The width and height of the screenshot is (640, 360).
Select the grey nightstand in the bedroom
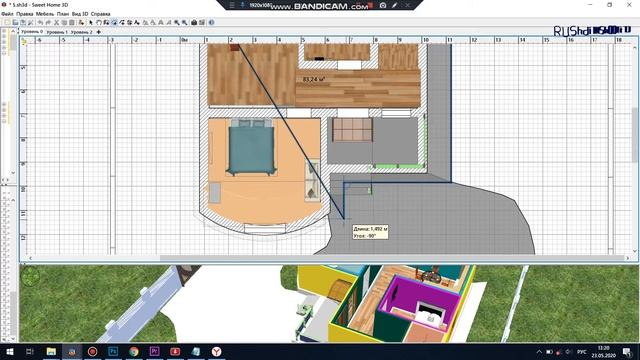[215, 193]
